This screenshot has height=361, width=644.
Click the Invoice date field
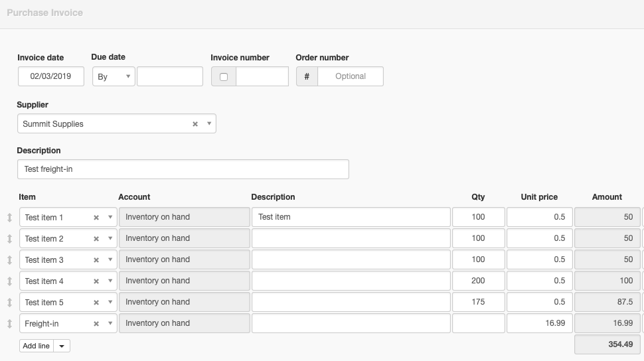[51, 76]
